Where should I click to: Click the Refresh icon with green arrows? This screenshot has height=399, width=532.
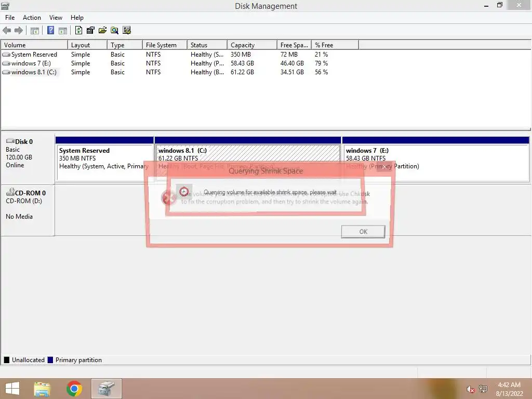78,30
